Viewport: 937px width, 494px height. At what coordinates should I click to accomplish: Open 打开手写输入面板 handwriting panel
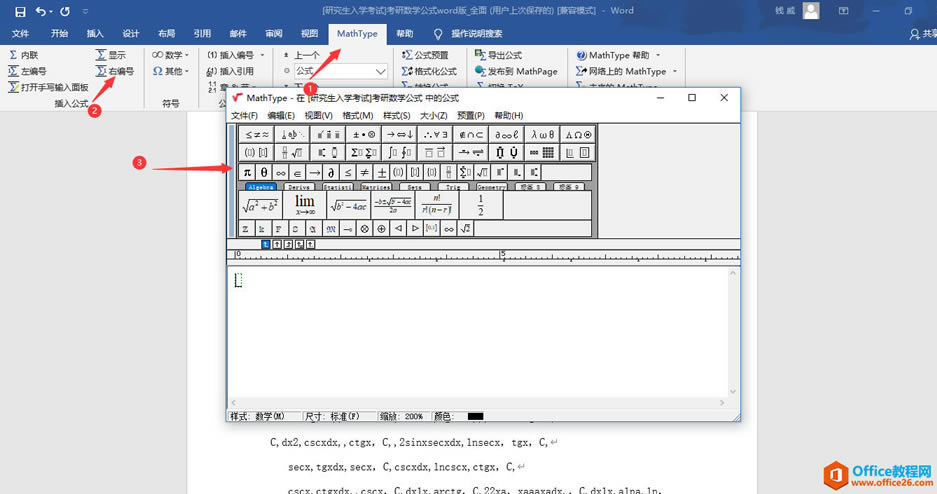pyautogui.click(x=48, y=87)
